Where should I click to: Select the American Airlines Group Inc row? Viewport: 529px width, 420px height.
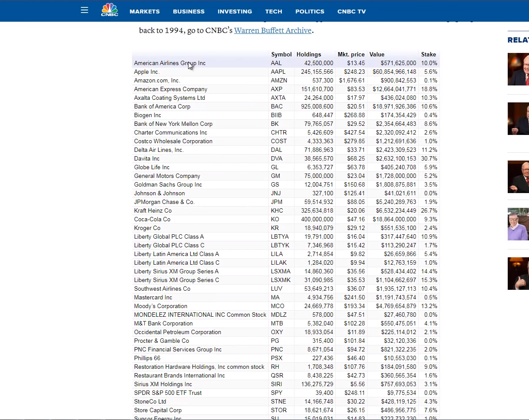286,63
